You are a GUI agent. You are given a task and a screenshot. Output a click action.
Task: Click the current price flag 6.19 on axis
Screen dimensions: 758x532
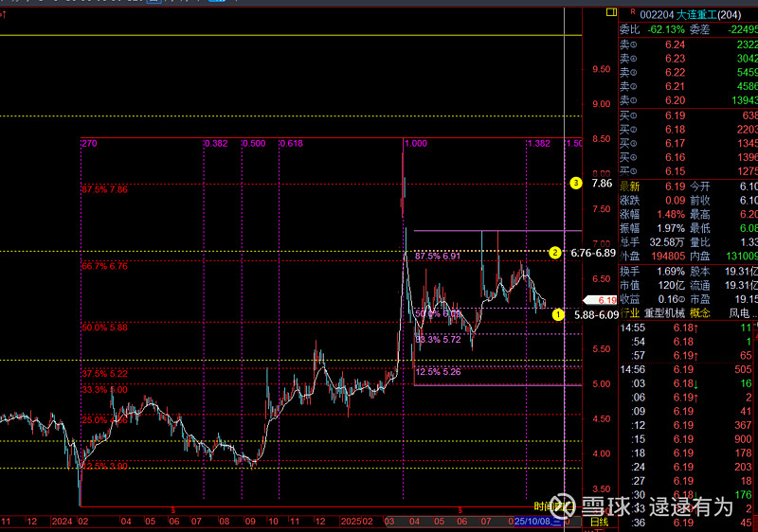point(601,300)
